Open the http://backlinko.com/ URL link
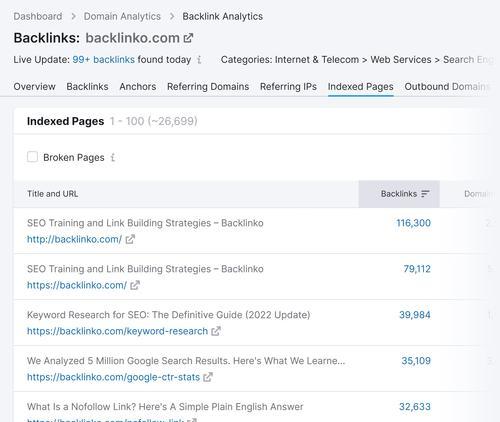Screen dimensions: 500x422 [x=74, y=239]
